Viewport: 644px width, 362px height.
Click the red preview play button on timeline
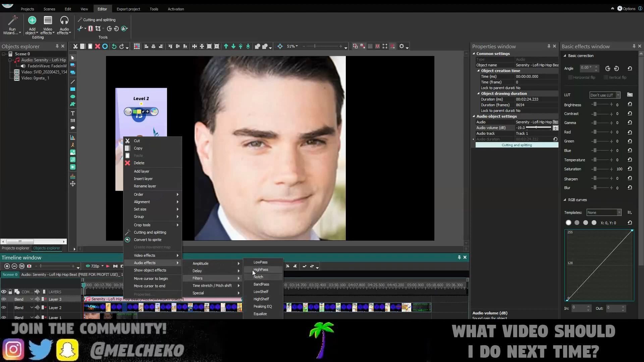[108, 266]
